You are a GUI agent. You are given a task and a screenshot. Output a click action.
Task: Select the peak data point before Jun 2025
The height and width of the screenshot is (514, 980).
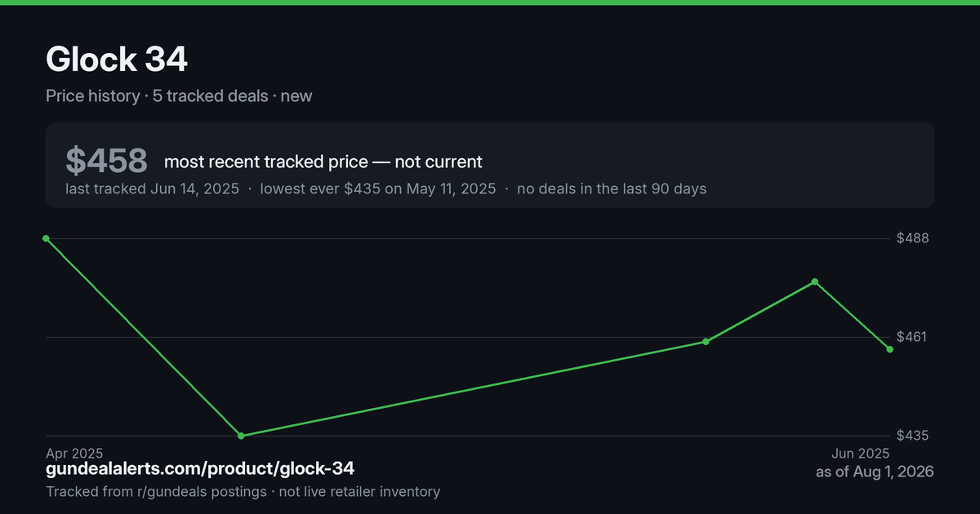815,282
